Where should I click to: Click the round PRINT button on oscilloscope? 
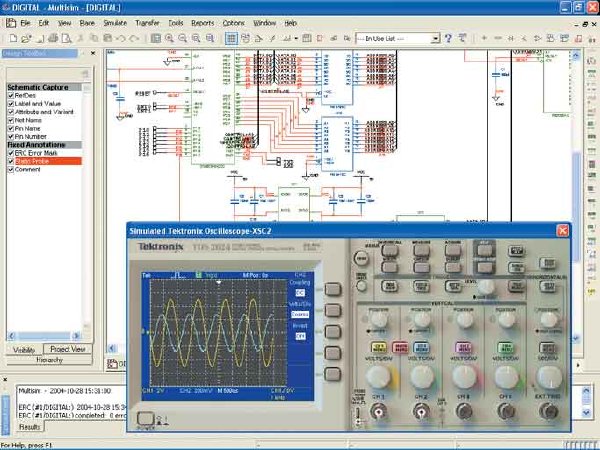click(360, 259)
